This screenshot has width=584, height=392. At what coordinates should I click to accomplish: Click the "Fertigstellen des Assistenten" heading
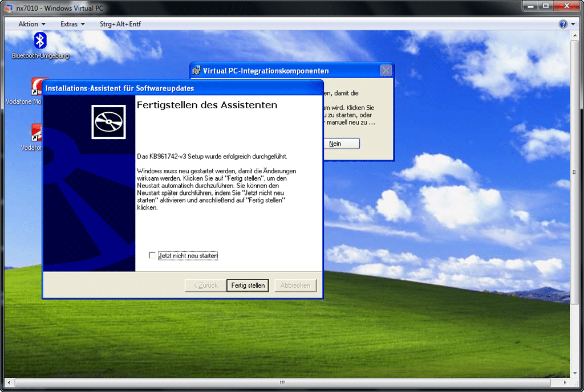pos(207,105)
